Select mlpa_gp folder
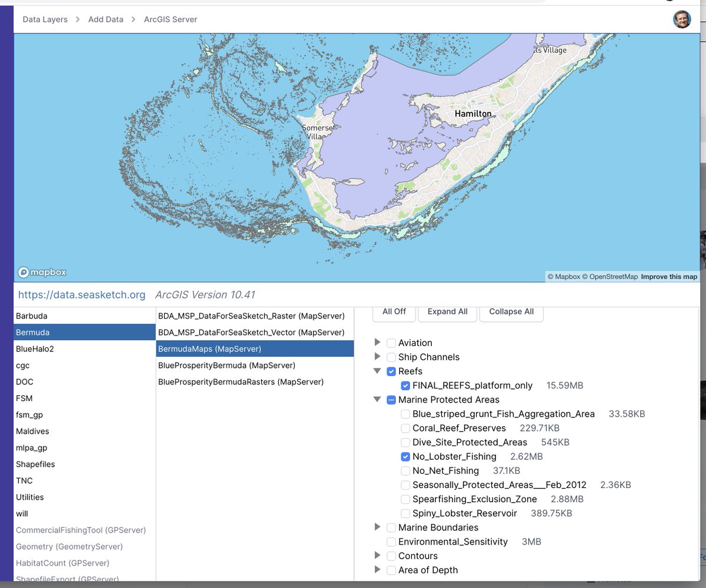 point(85,448)
